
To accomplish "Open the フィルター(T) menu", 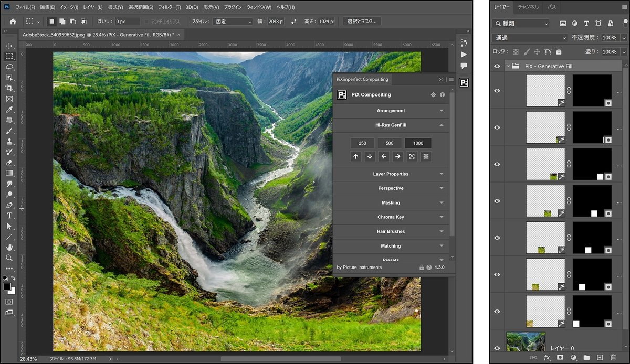I will click(x=169, y=7).
